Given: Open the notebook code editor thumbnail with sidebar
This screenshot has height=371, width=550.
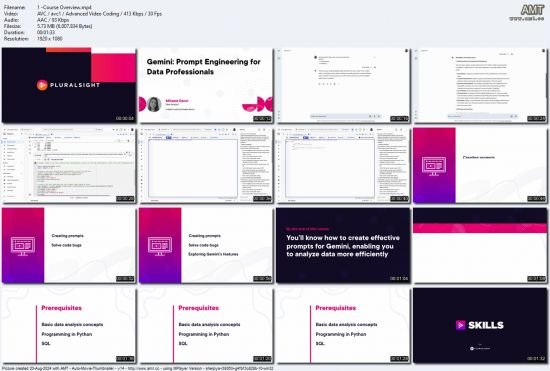Looking at the screenshot, I should point(69,165).
